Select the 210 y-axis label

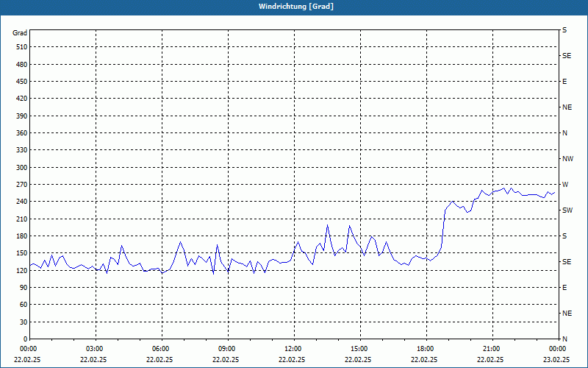(22, 219)
